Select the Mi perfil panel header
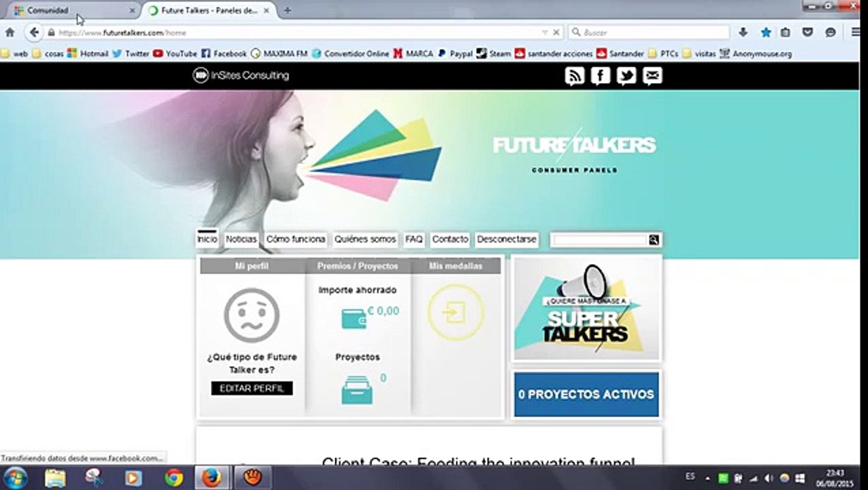The width and height of the screenshot is (868, 490). click(x=252, y=266)
